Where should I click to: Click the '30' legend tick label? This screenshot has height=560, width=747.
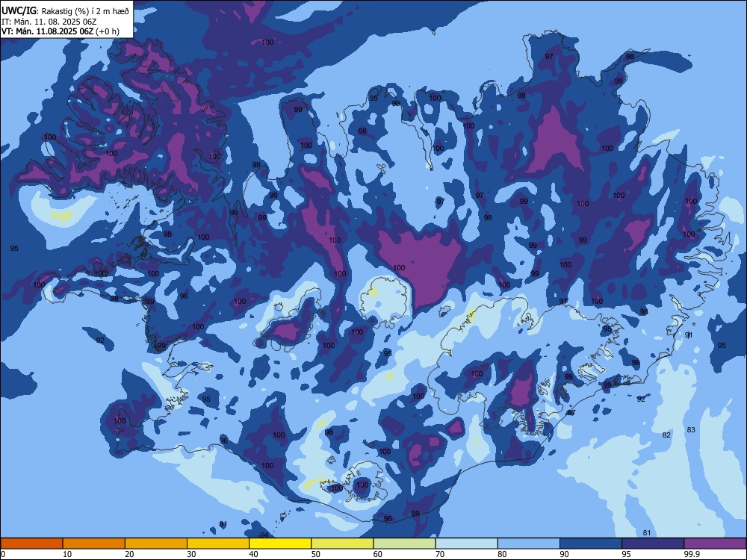click(x=191, y=554)
